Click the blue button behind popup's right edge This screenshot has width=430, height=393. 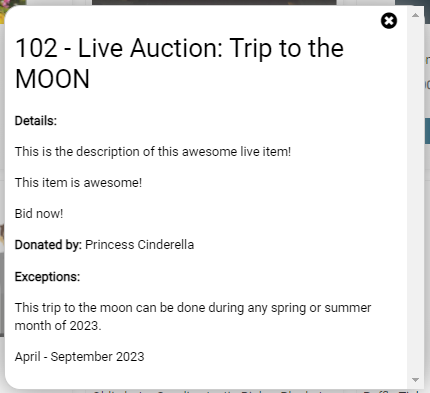427,131
